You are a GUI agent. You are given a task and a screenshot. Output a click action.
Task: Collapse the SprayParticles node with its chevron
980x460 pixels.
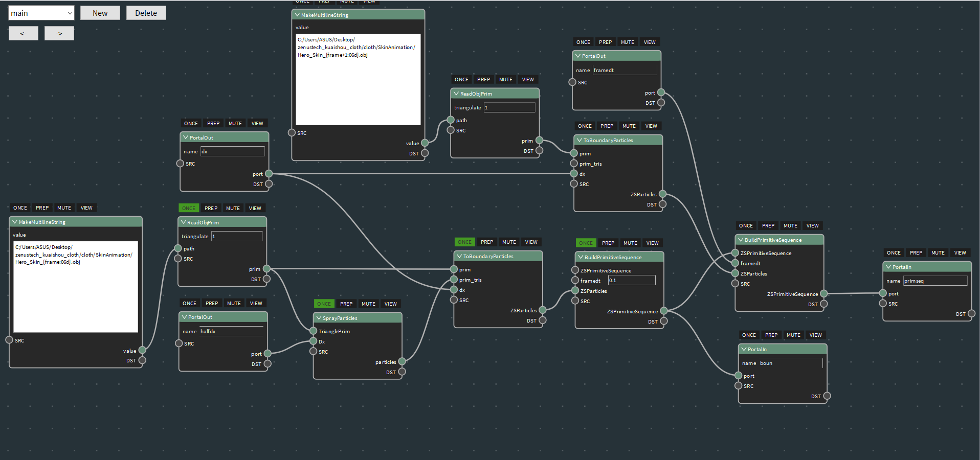[x=319, y=318]
